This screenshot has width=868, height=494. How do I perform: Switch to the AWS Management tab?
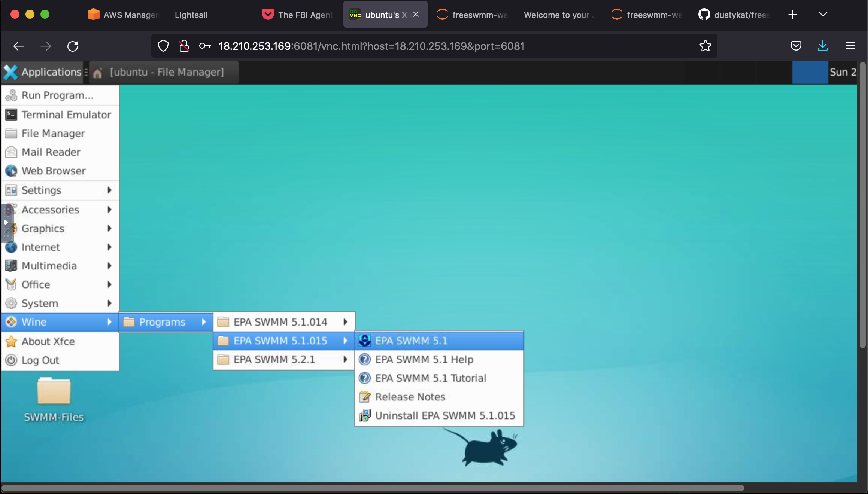pyautogui.click(x=124, y=15)
